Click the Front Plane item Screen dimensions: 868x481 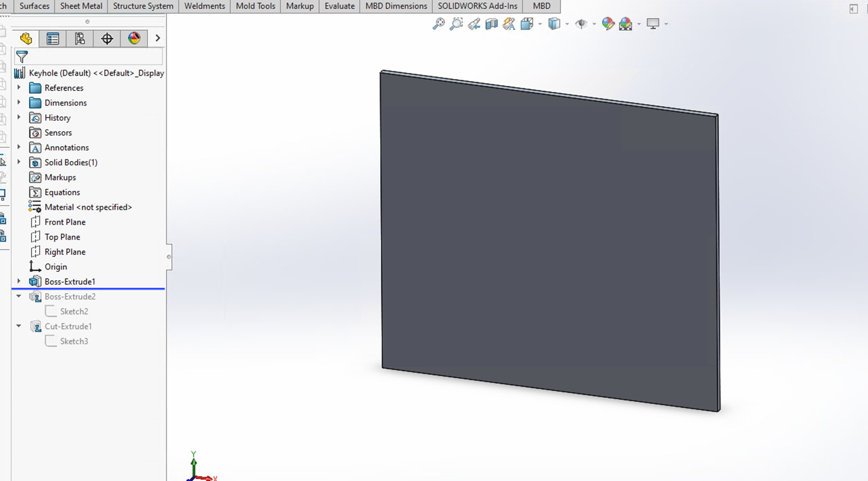65,222
